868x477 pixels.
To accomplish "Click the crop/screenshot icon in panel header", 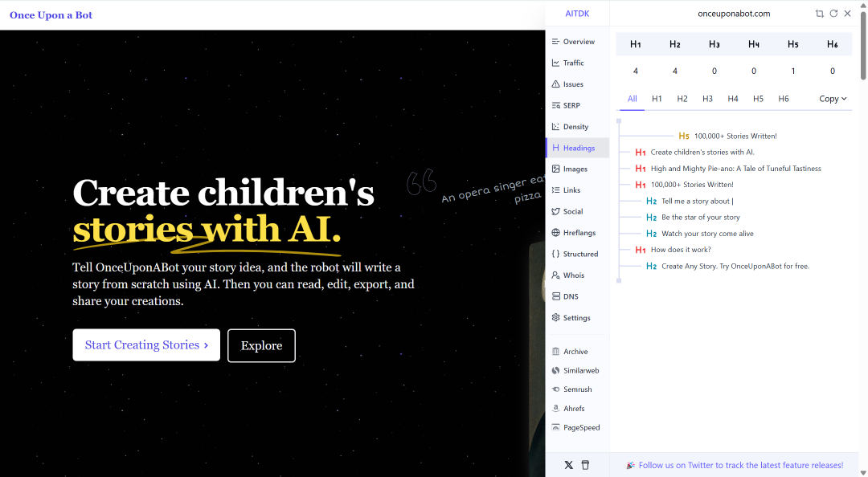I will pyautogui.click(x=819, y=14).
